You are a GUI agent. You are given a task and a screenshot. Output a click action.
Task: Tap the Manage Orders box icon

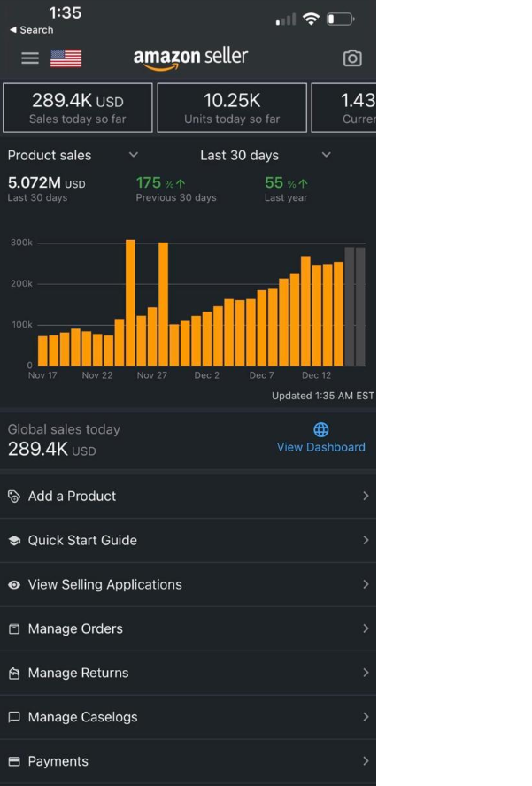pyautogui.click(x=14, y=628)
